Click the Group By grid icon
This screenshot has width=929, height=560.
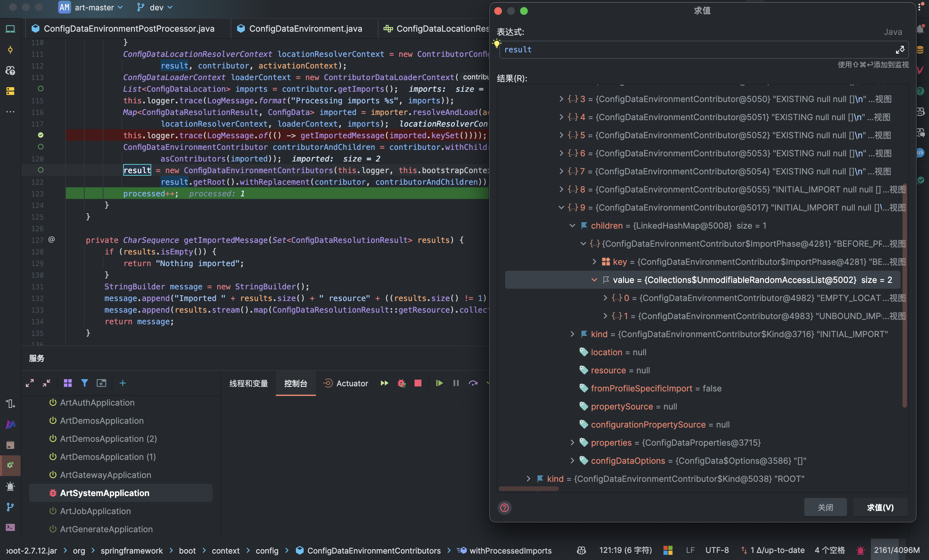[68, 383]
